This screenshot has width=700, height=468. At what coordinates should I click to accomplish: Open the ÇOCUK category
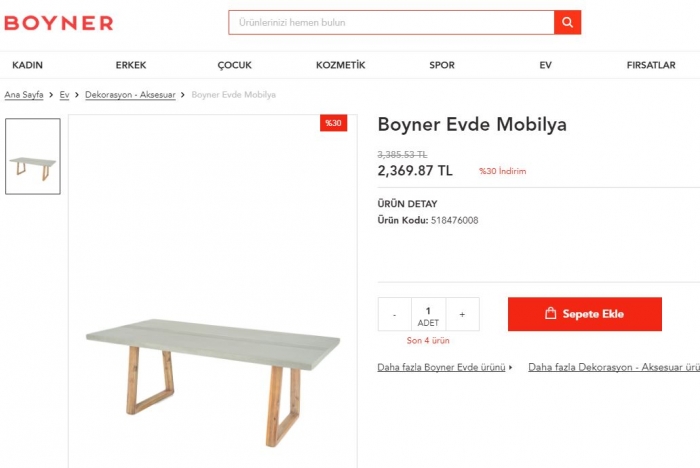[x=234, y=65]
